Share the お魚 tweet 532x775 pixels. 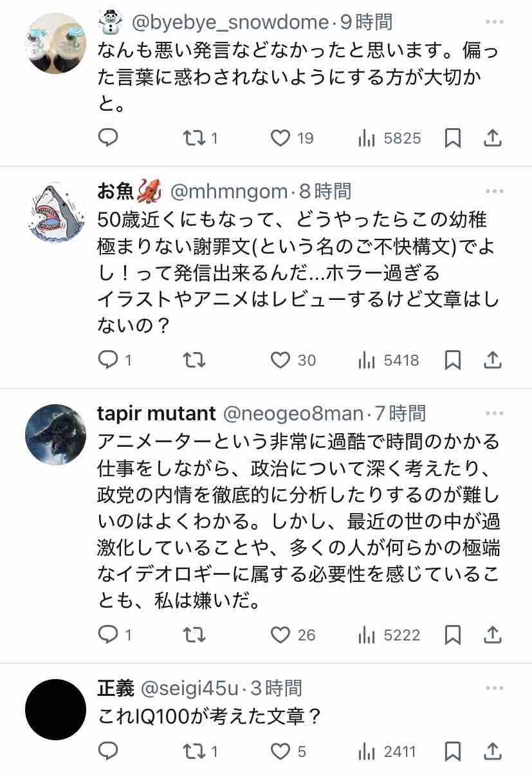click(x=492, y=360)
